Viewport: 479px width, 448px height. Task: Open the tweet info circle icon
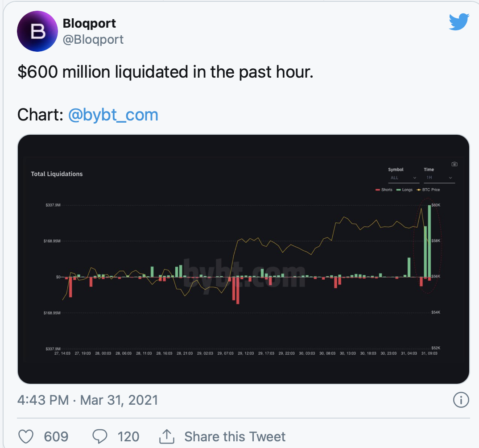coord(460,399)
